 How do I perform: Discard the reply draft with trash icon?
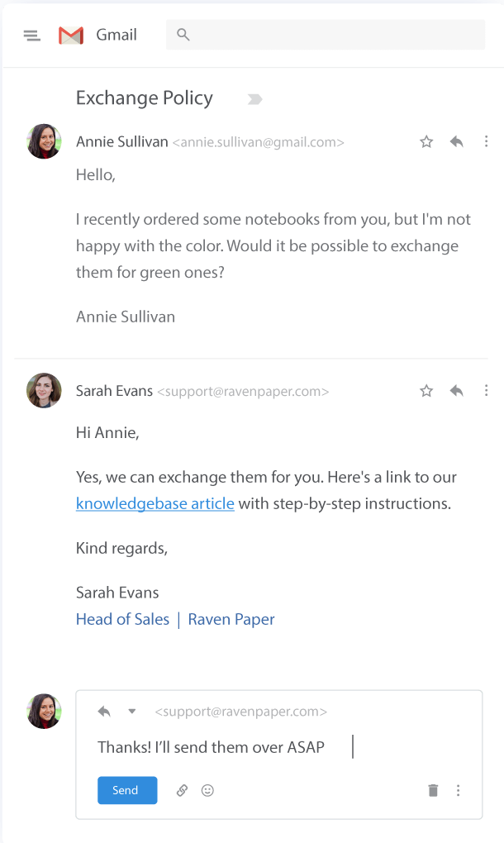[433, 790]
